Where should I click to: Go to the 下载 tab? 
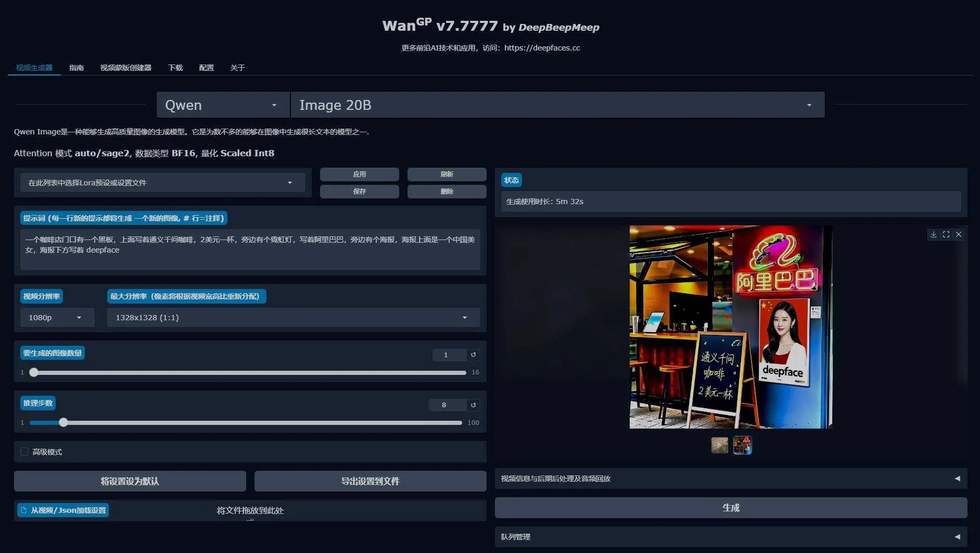(175, 68)
